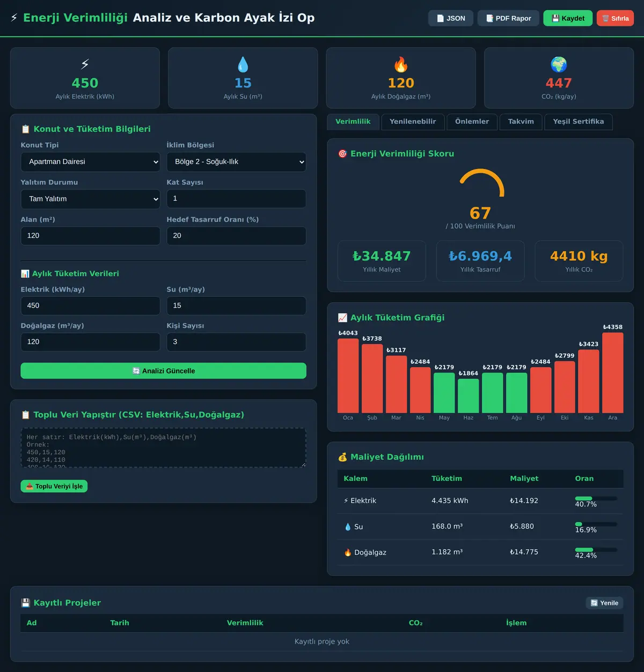644x672 pixels.
Task: Expand the Yalıtım Durumu dropdown
Action: point(91,199)
